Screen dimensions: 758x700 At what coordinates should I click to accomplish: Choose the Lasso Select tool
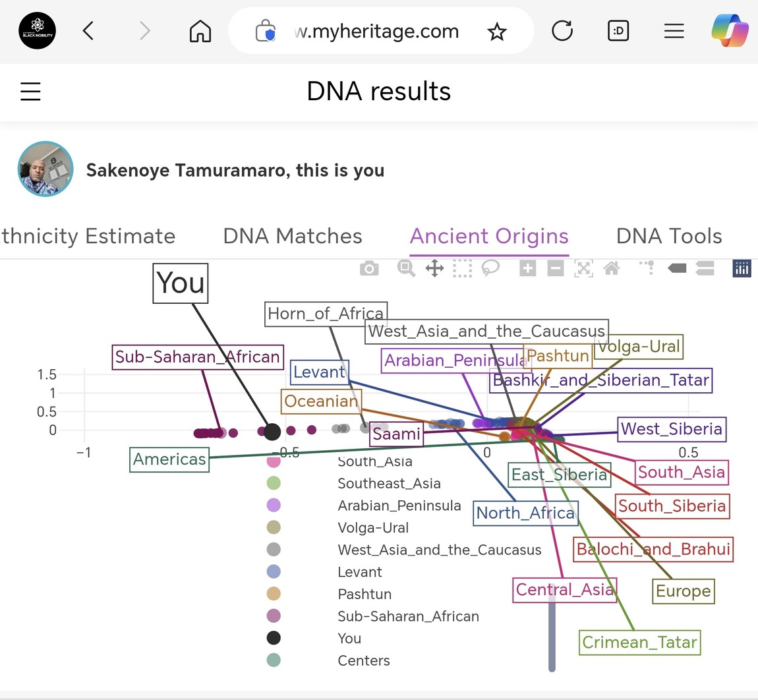[x=490, y=268]
